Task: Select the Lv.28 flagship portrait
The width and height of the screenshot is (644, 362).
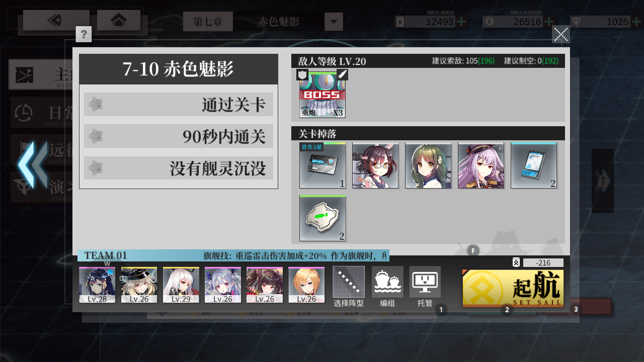Action: pos(97,285)
